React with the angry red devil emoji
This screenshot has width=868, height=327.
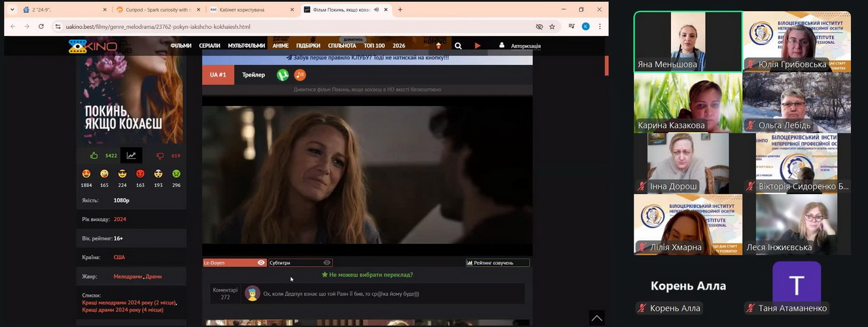tap(140, 174)
